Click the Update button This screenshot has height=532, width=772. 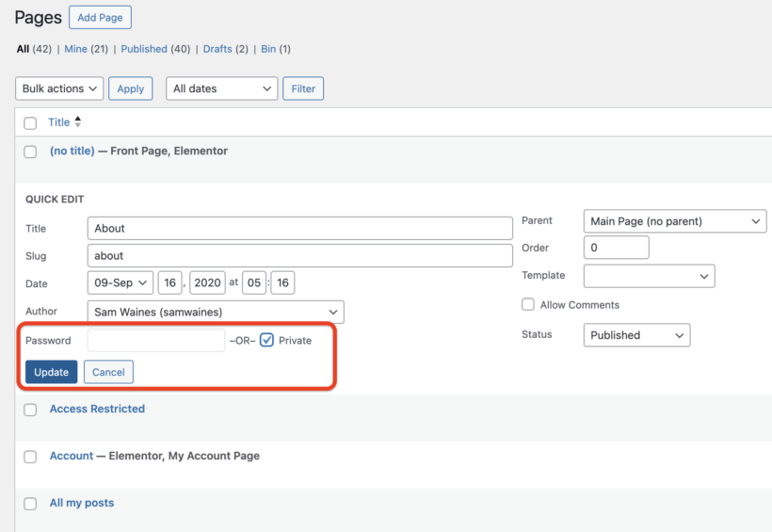51,372
